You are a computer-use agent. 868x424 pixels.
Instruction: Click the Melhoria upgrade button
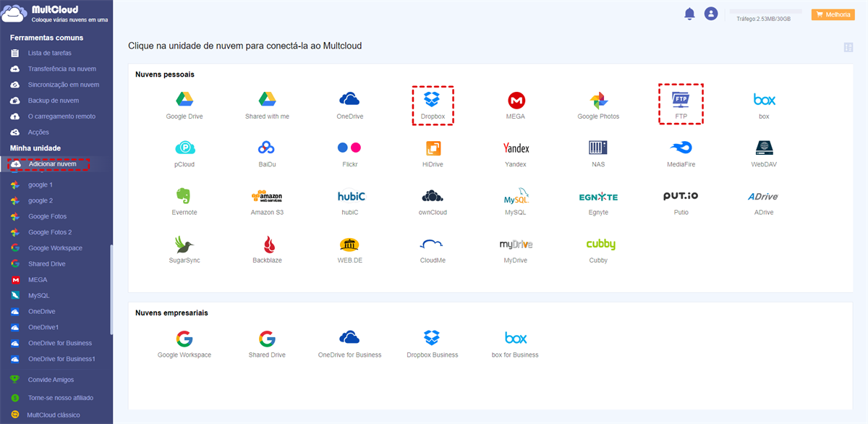pos(833,14)
